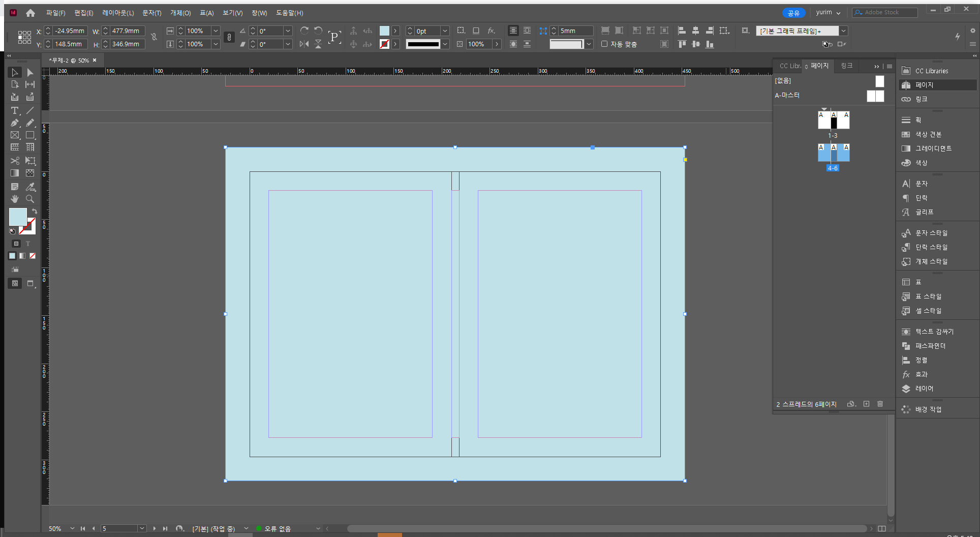Select the Note tool
Viewport: 980px width, 537px height.
(15, 187)
